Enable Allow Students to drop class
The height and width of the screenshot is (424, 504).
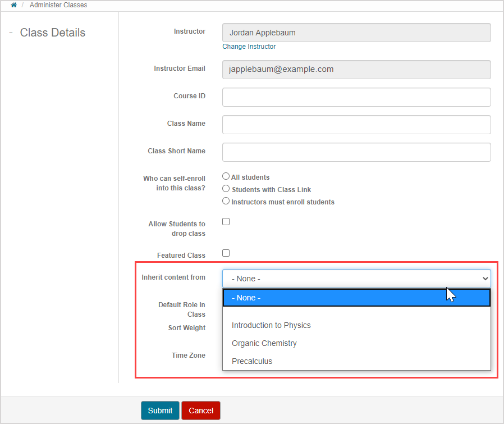(226, 221)
